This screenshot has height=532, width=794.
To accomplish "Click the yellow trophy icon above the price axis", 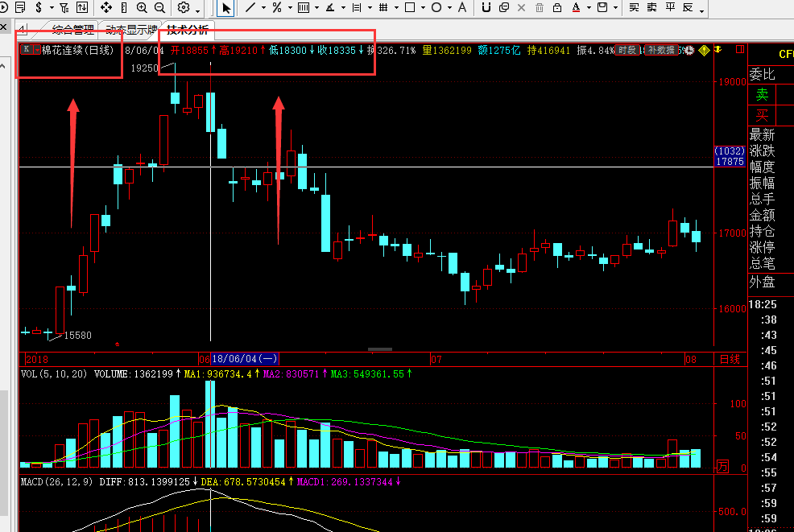I will pos(718,49).
